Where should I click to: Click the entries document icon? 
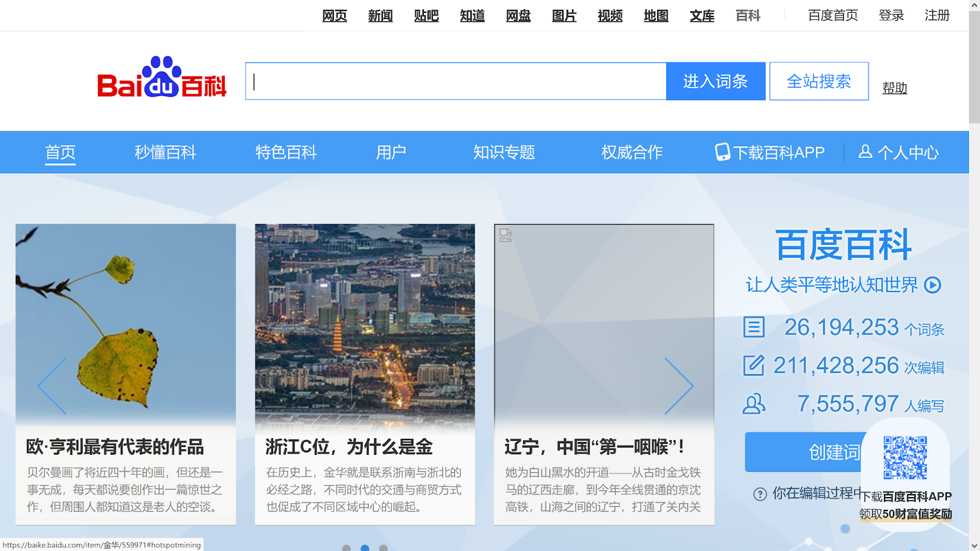753,327
